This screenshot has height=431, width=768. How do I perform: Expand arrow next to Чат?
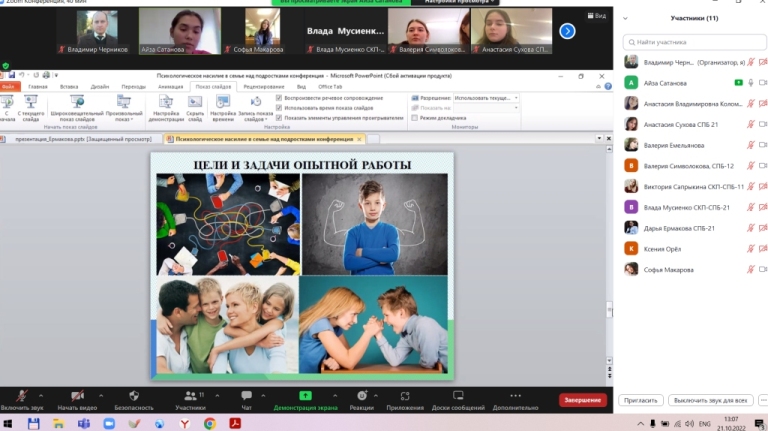(x=263, y=395)
